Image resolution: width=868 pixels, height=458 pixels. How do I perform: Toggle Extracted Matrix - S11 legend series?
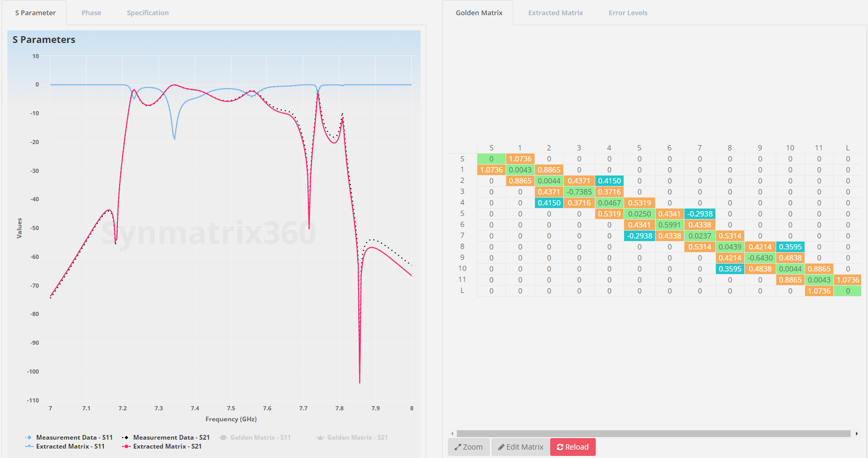pyautogui.click(x=65, y=446)
